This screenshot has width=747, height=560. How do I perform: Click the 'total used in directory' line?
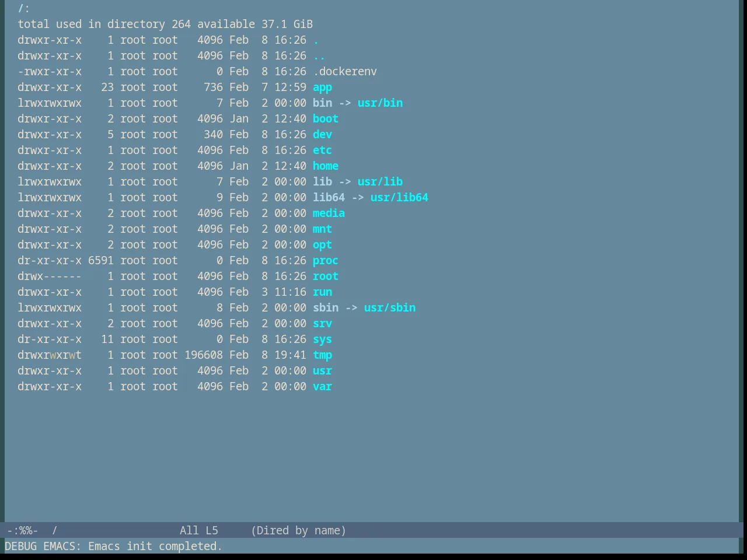165,24
